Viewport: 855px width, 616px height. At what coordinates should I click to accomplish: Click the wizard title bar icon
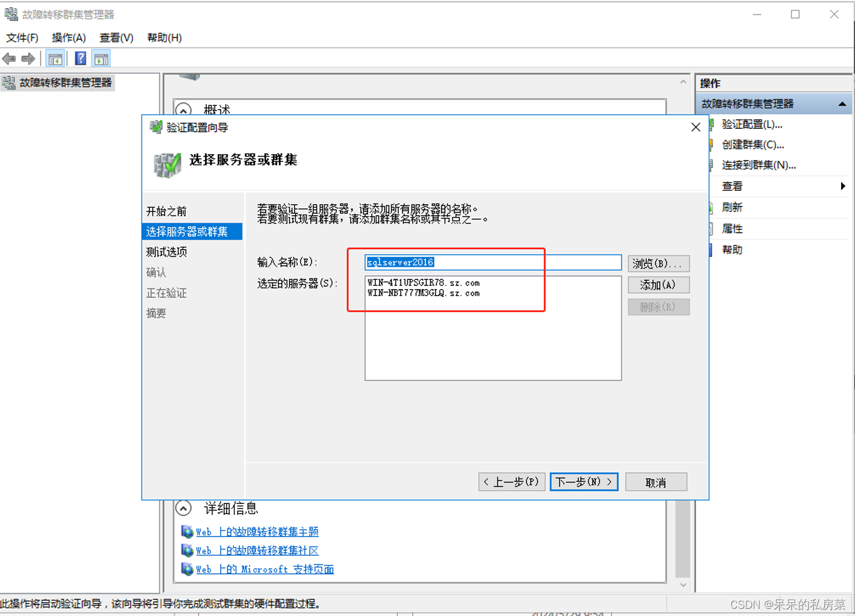[156, 127]
